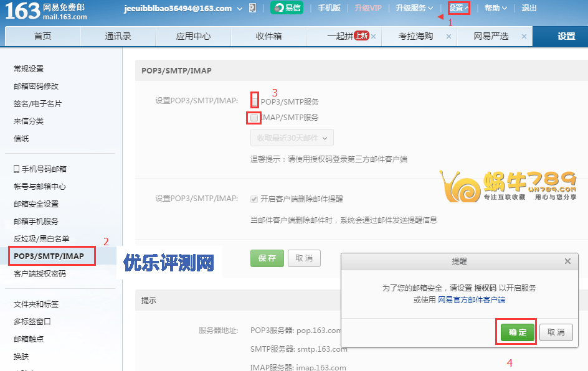Open the 应用中心 tab
Image resolution: width=588 pixels, height=371 pixels.
point(194,36)
